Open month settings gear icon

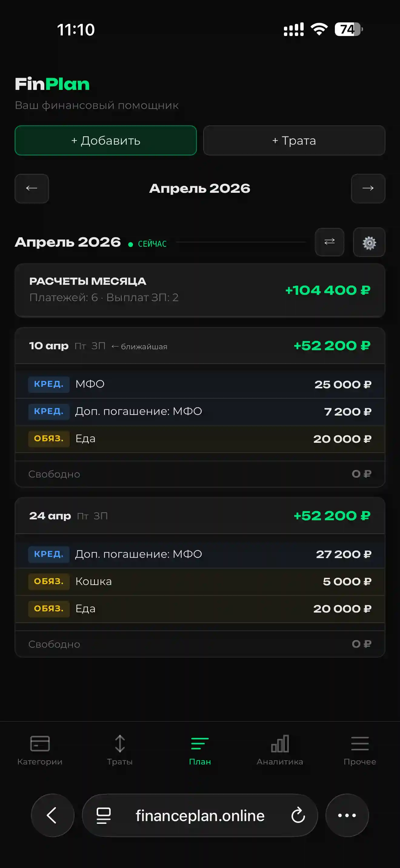coord(369,242)
